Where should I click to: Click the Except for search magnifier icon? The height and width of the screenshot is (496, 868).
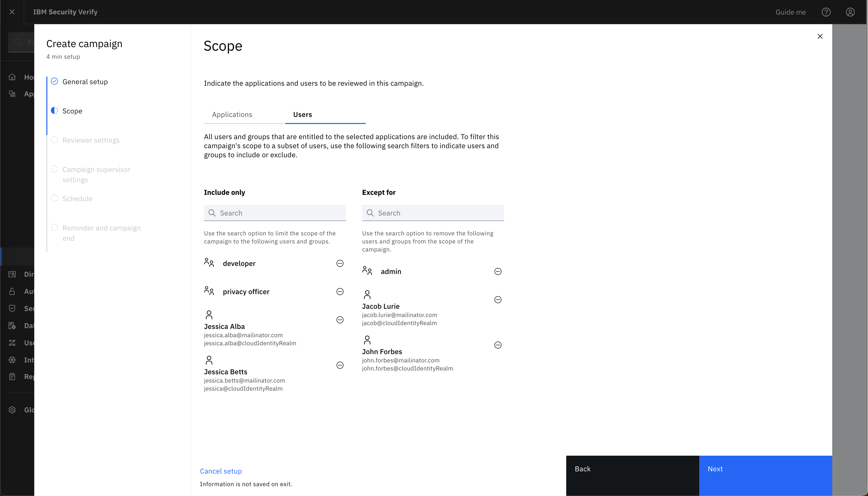370,213
